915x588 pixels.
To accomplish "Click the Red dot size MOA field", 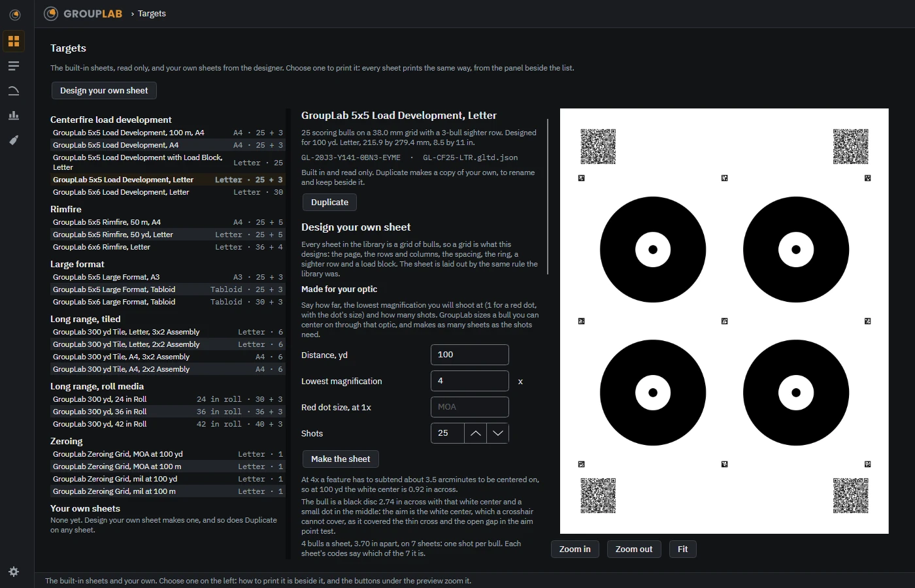I will pos(470,407).
